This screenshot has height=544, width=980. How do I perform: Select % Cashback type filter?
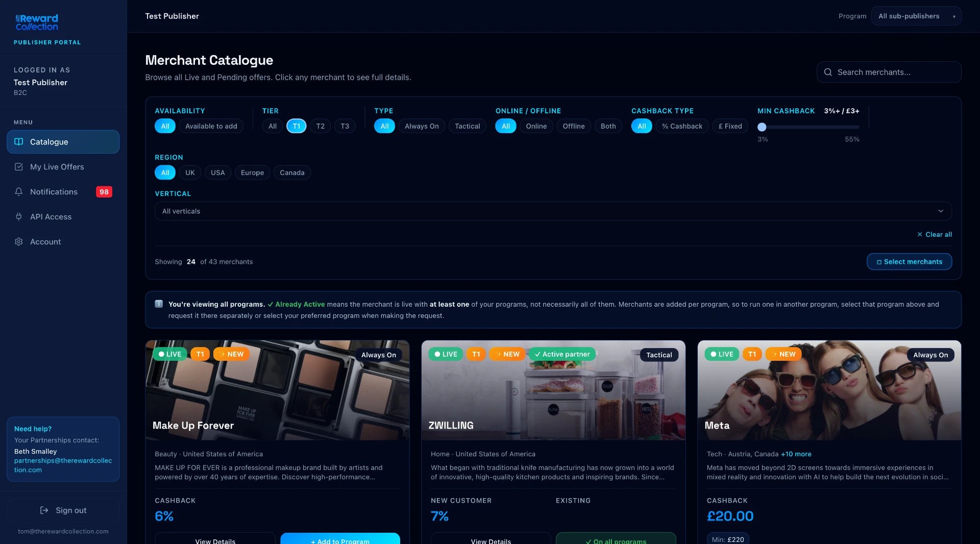pos(682,126)
